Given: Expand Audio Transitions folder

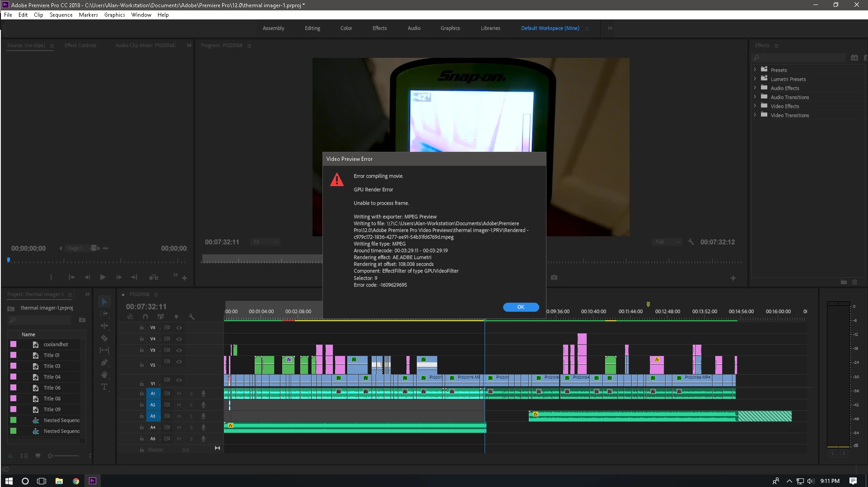Looking at the screenshot, I should [x=755, y=97].
